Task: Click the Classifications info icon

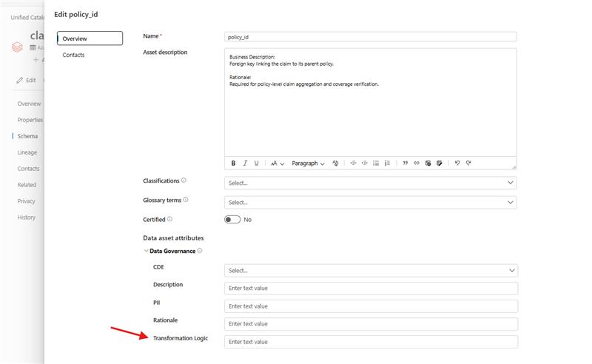Action: 184,181
